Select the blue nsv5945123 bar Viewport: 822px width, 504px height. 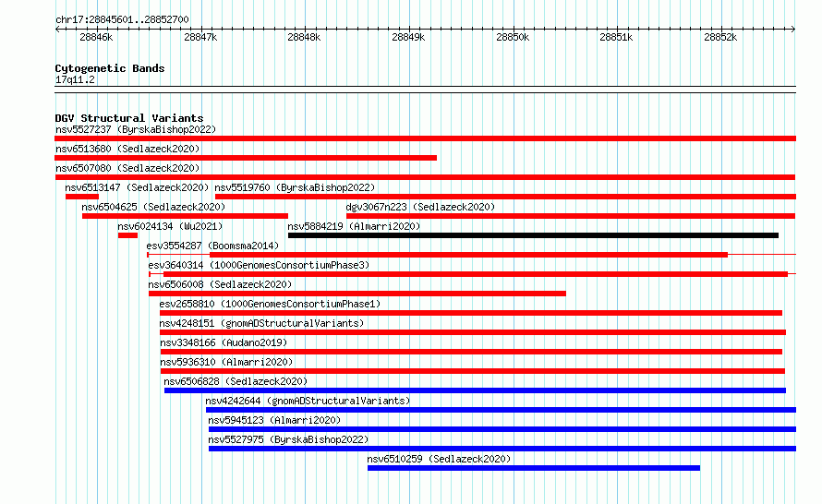(x=502, y=429)
